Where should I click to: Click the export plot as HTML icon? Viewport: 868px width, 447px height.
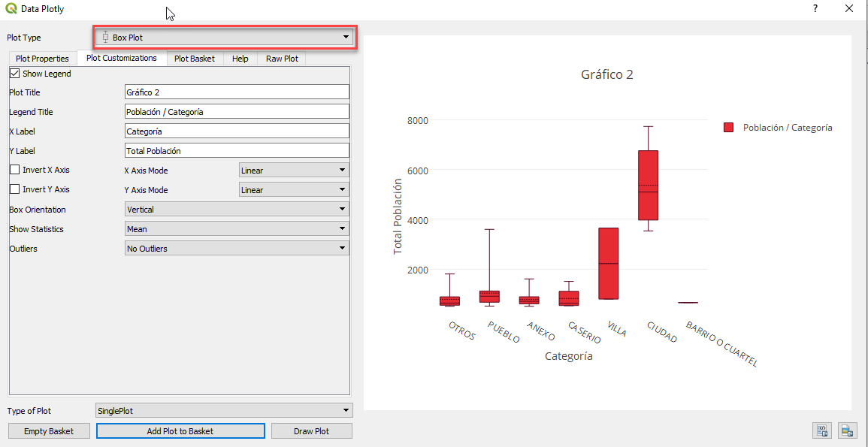point(822,430)
